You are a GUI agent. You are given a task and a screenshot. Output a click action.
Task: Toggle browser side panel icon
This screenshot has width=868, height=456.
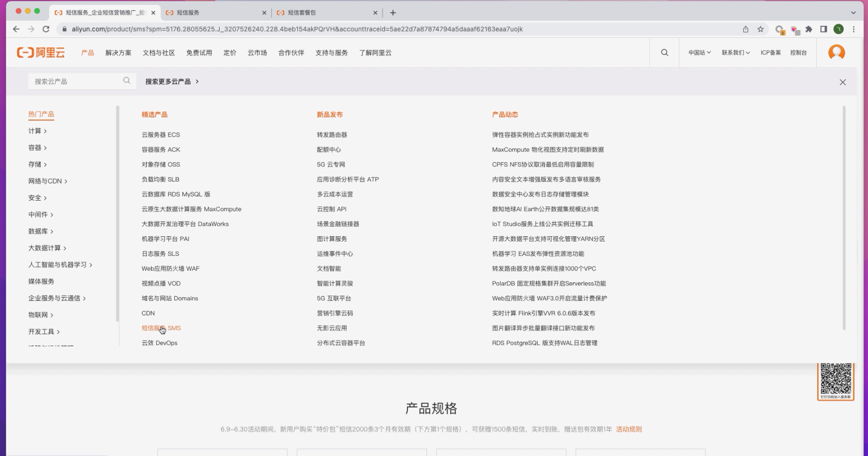(824, 29)
